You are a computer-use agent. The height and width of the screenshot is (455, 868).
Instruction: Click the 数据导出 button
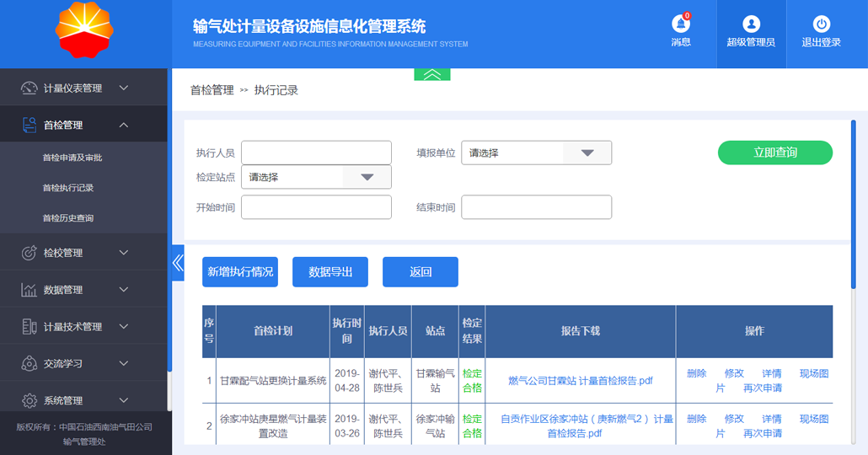330,272
